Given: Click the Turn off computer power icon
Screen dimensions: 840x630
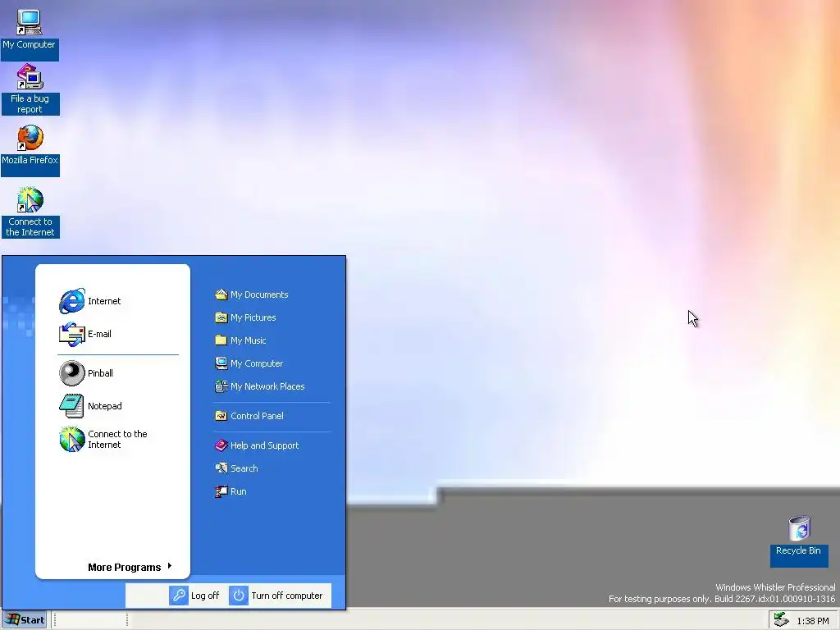Looking at the screenshot, I should coord(239,596).
